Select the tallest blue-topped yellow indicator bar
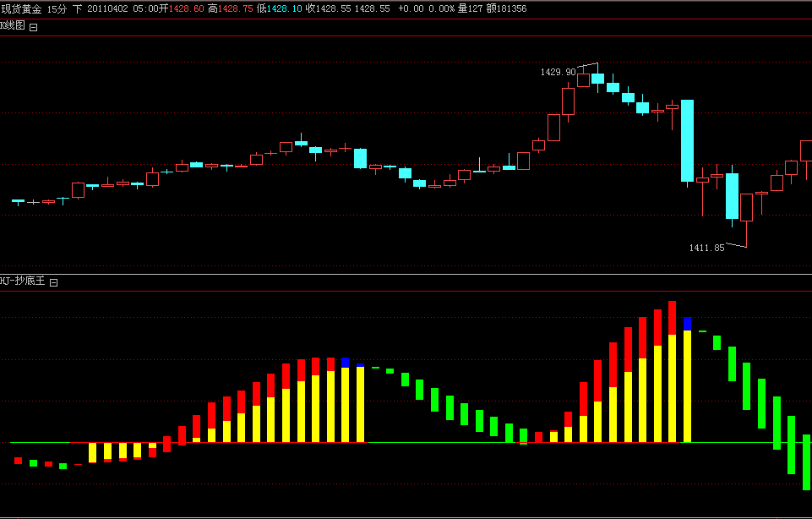 687,380
